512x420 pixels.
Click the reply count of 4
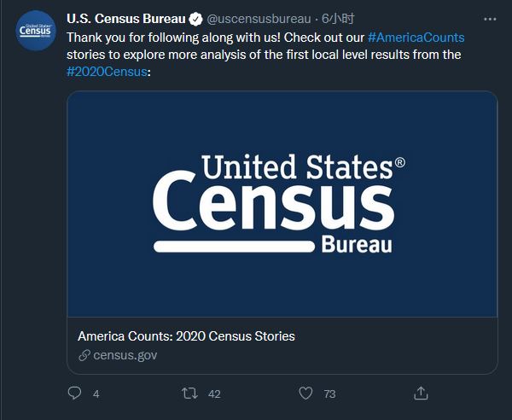pos(96,394)
